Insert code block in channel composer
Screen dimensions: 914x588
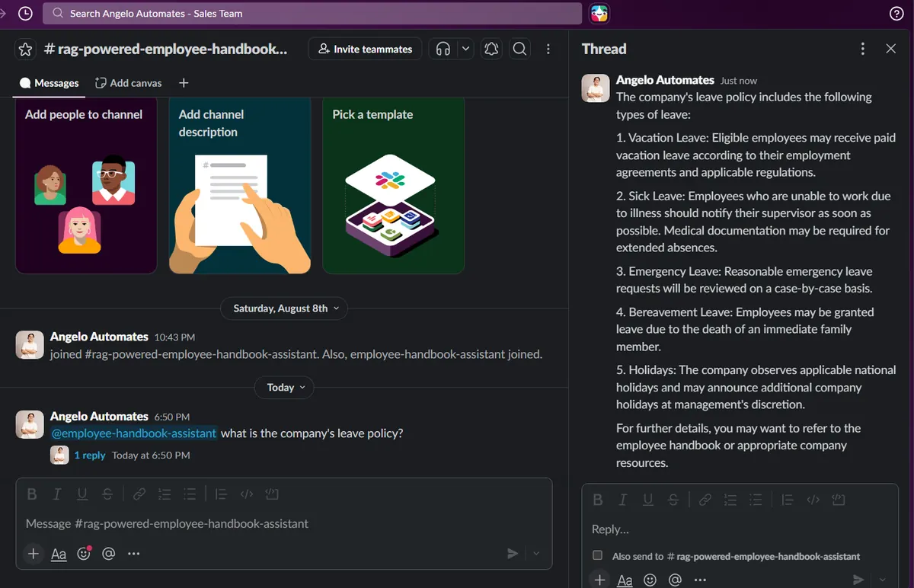[x=272, y=494]
